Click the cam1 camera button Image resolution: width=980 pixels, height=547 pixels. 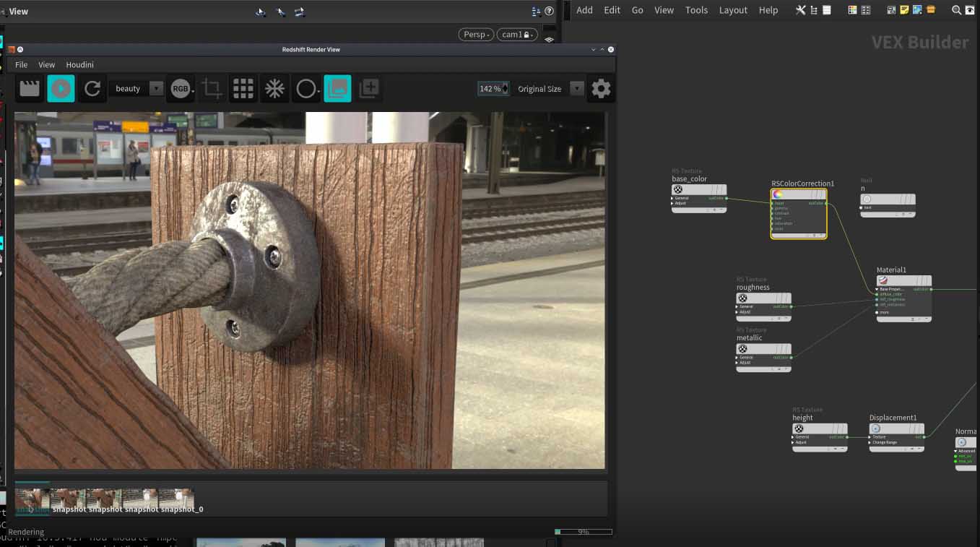coord(516,35)
